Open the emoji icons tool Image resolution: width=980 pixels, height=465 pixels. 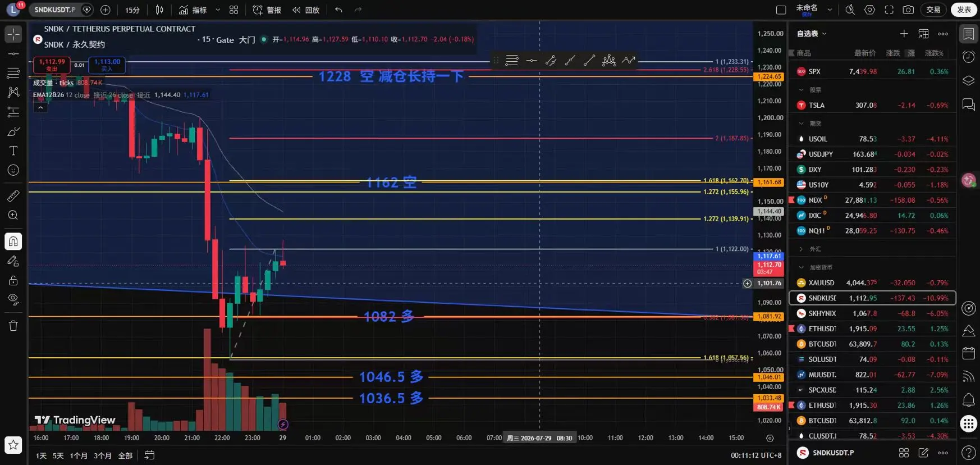point(13,170)
